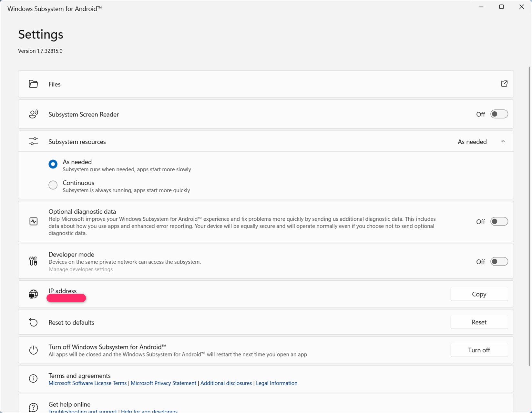The image size is (532, 413).
Task: Click the Turn off button
Action: (479, 350)
